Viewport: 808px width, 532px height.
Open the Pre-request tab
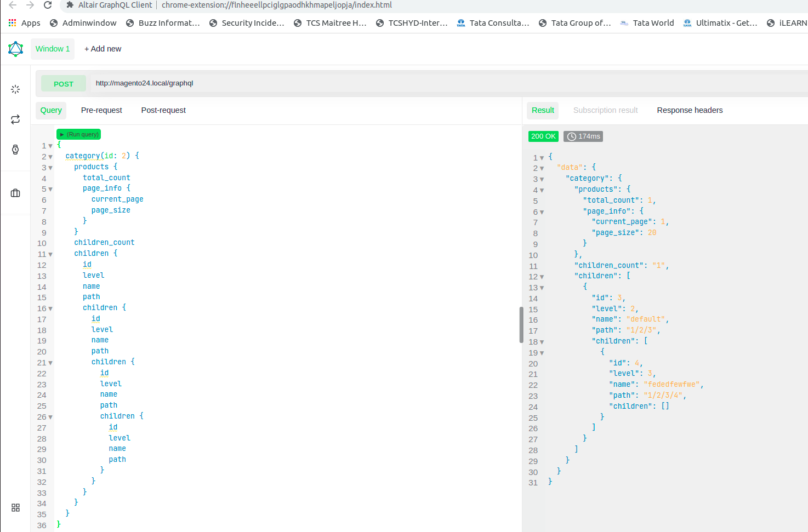tap(101, 110)
